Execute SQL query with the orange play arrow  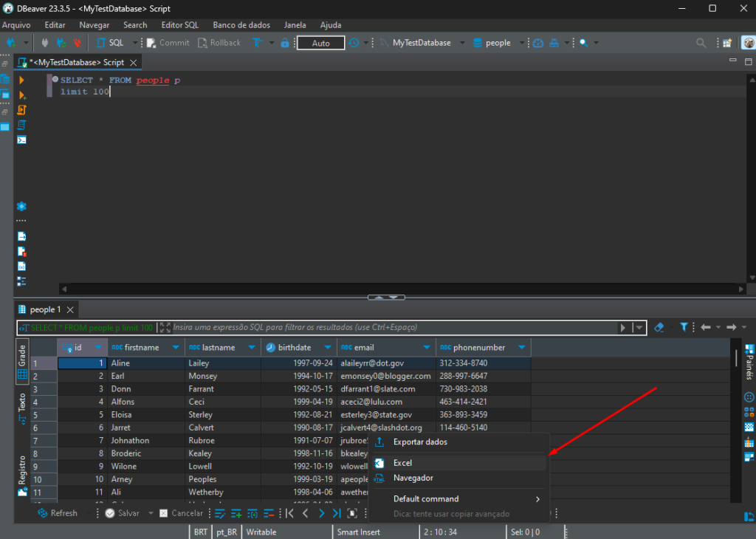[21, 80]
